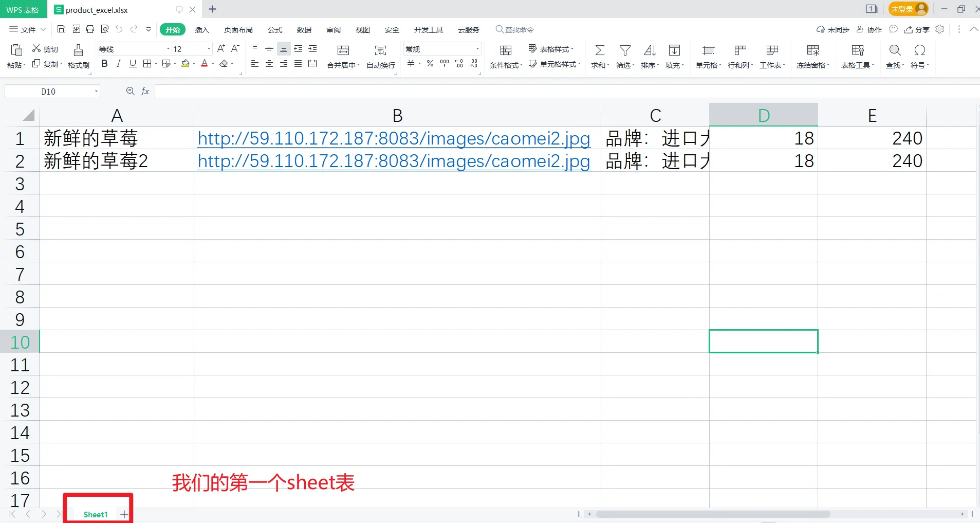Apply percent style to the cell
980x523 pixels.
[430, 63]
